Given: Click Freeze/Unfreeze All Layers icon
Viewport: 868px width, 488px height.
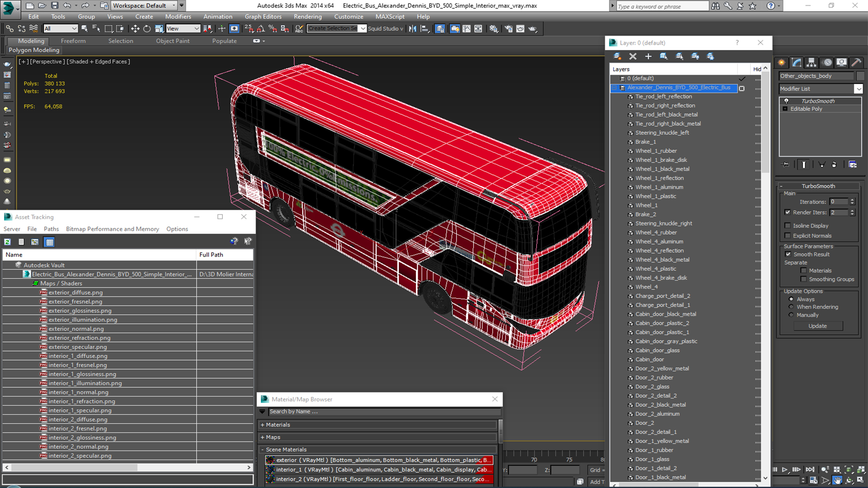Looking at the screenshot, I should 711,56.
